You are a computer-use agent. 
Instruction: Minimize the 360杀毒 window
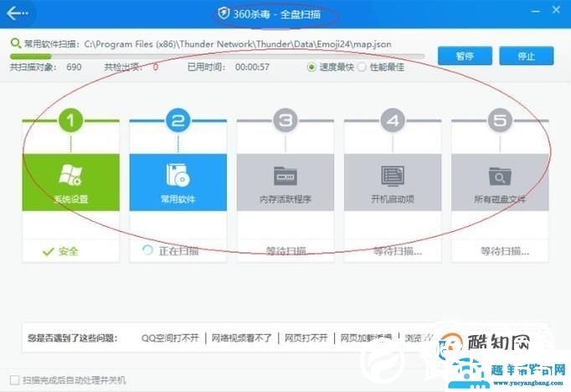coord(535,11)
